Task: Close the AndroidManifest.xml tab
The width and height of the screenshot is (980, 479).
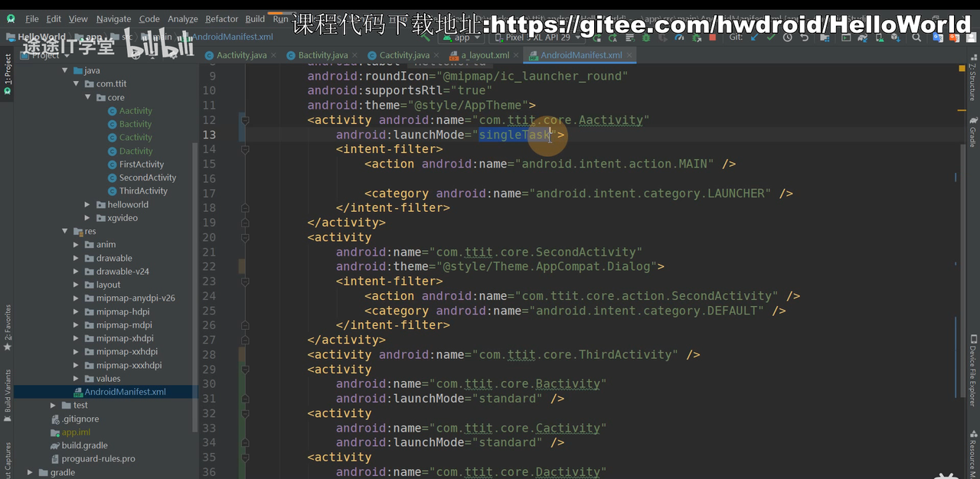Action: click(629, 55)
